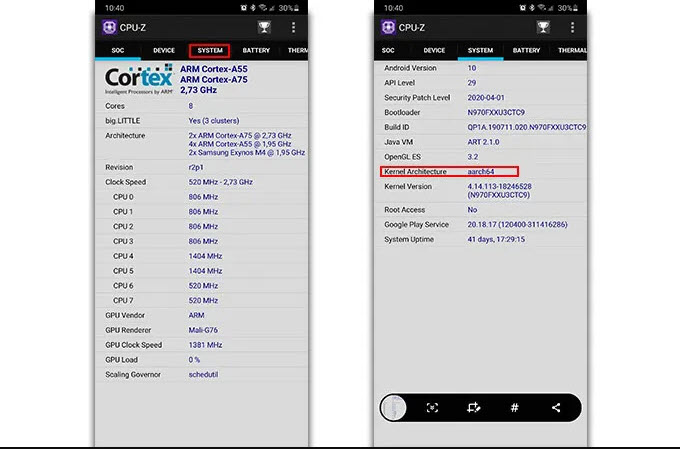Viewport: 680px width, 449px height.
Task: Select the 'CPU 4' row label
Action: point(123,256)
